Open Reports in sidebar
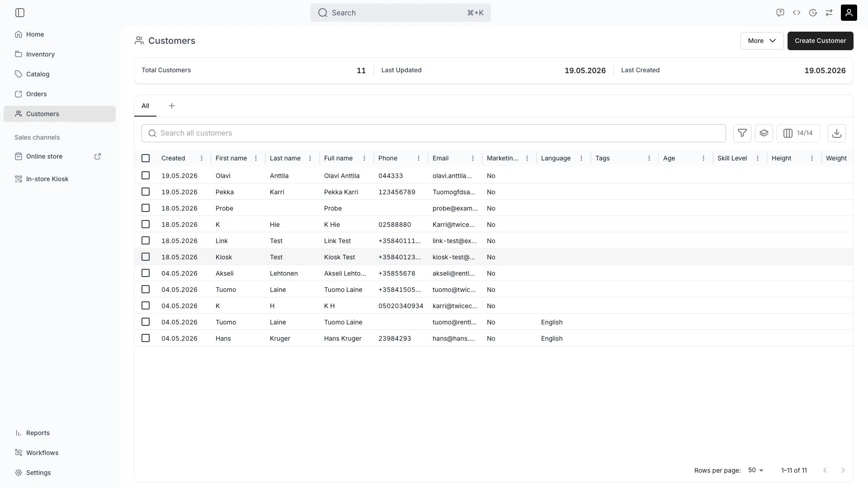The width and height of the screenshot is (868, 488). pos(60,433)
